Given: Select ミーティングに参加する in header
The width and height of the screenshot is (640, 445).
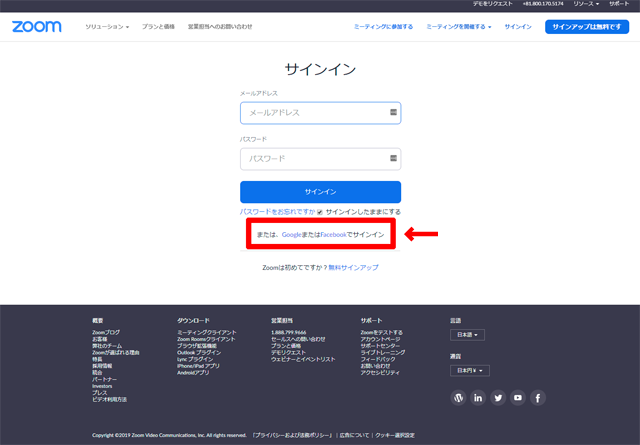Looking at the screenshot, I should (x=383, y=27).
